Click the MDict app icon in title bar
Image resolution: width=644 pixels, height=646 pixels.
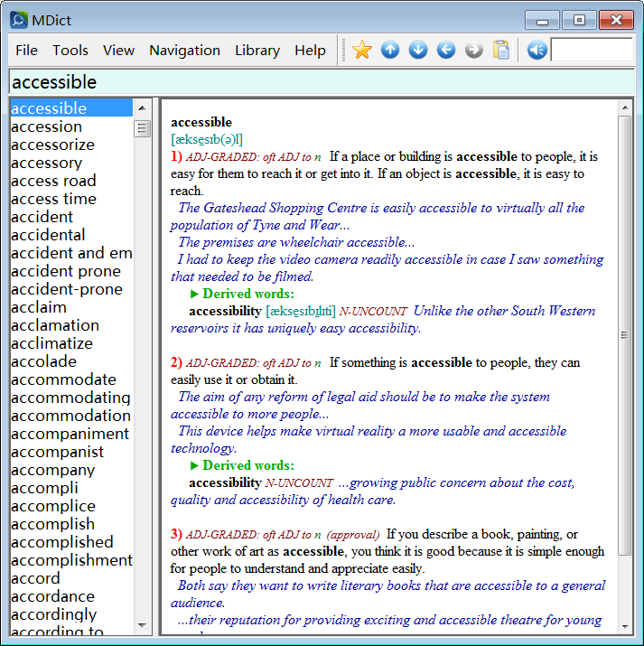[19, 19]
